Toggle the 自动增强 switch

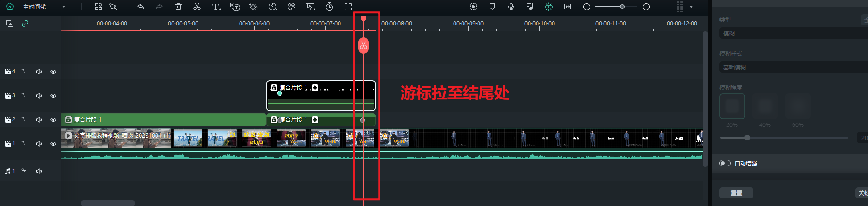point(725,163)
